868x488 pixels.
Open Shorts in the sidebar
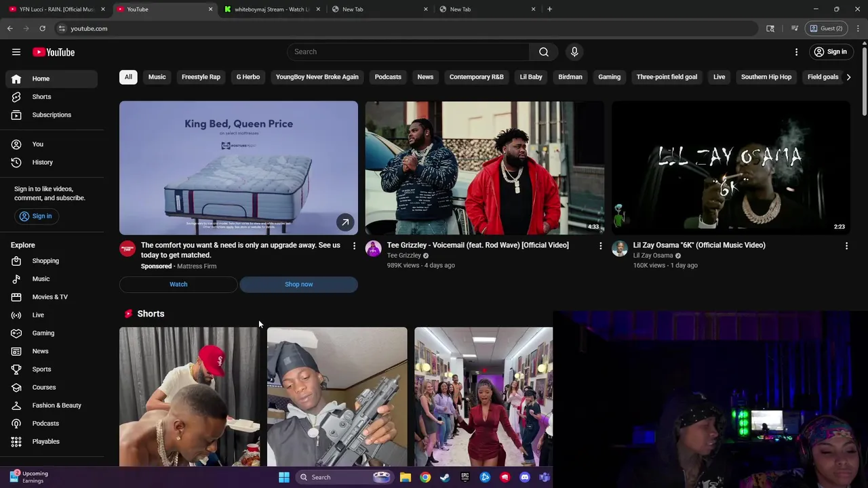[x=52, y=97]
